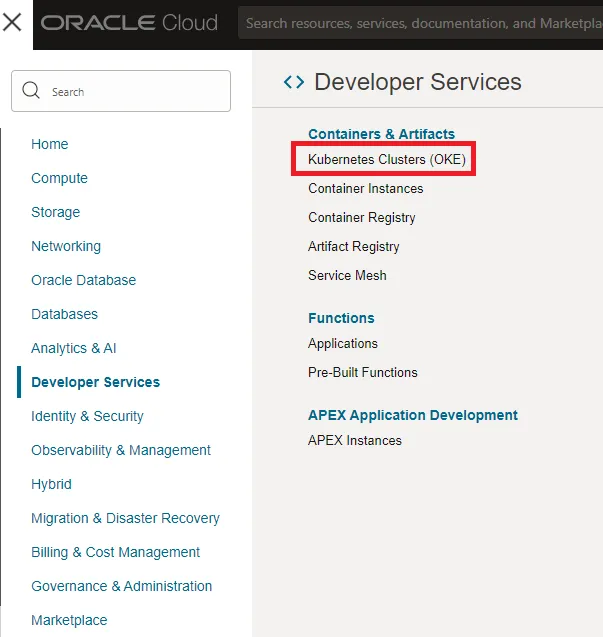Select Oracle Database in the menu
The image size is (603, 637).
tap(83, 280)
